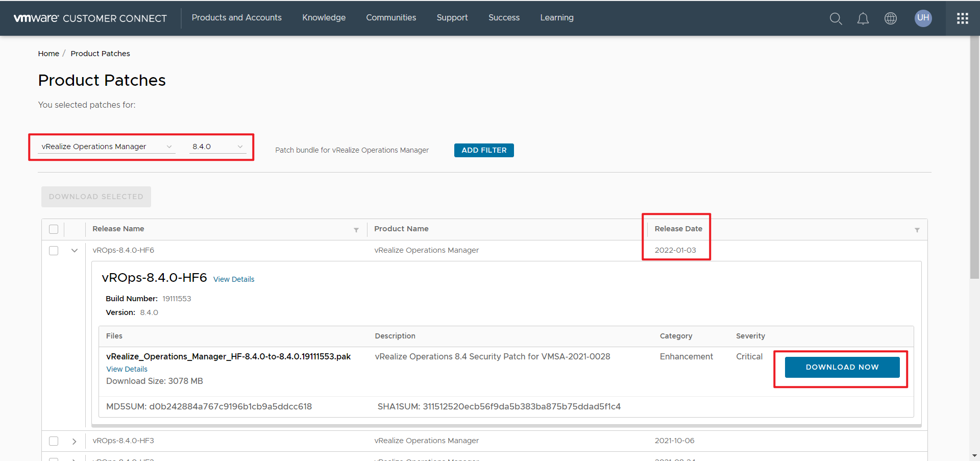
Task: Click the ADD FILTER button
Action: 484,150
